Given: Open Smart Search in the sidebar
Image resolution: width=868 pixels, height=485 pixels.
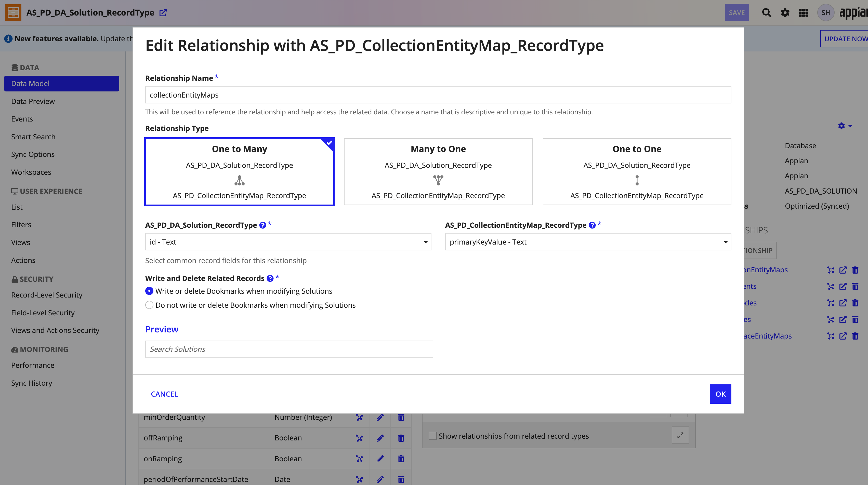Looking at the screenshot, I should (33, 137).
